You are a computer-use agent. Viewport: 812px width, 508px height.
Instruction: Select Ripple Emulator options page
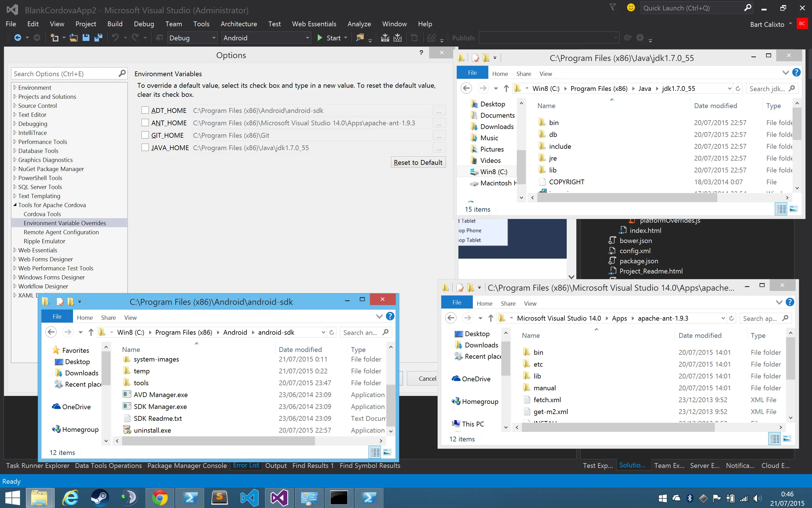(44, 241)
